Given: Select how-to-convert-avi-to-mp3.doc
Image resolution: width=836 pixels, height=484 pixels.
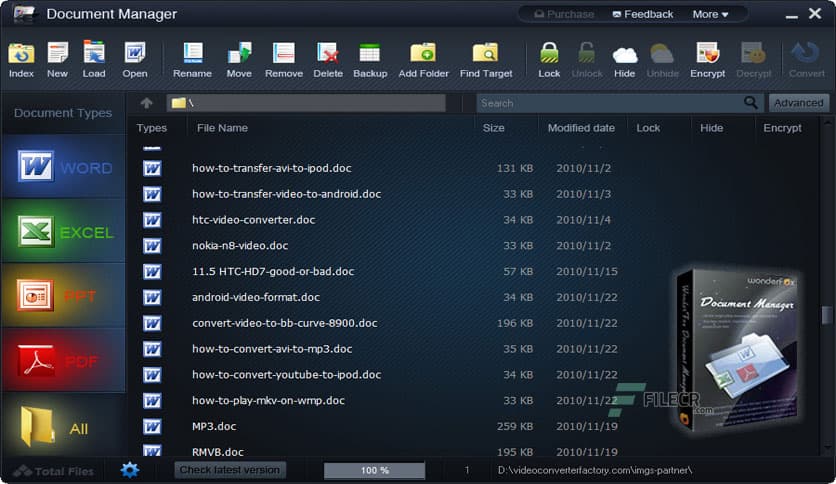Looking at the screenshot, I should (272, 349).
